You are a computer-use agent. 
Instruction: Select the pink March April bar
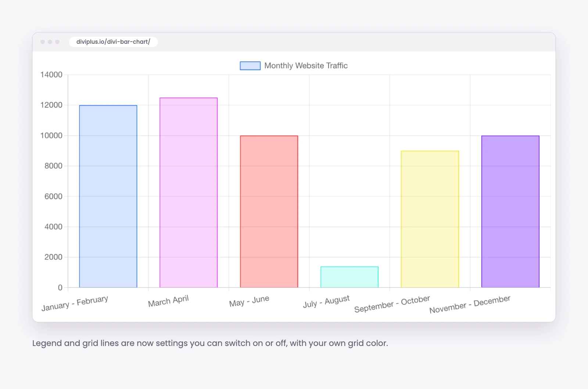(189, 193)
